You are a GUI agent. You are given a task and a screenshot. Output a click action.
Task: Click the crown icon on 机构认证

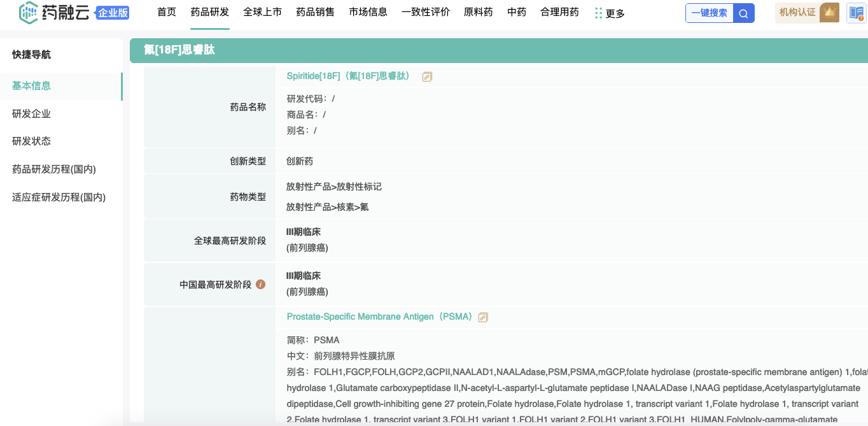829,13
